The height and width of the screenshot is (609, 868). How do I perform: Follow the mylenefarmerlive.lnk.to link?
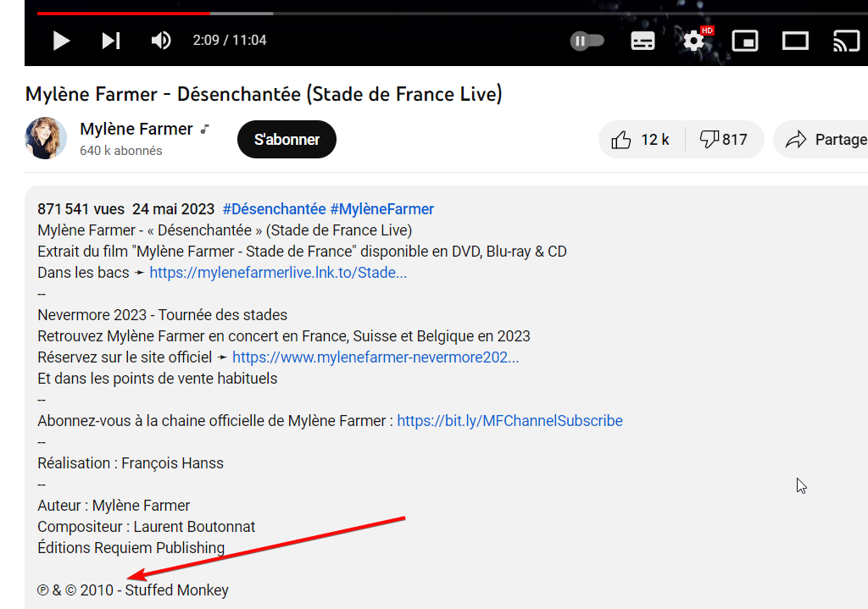click(278, 273)
